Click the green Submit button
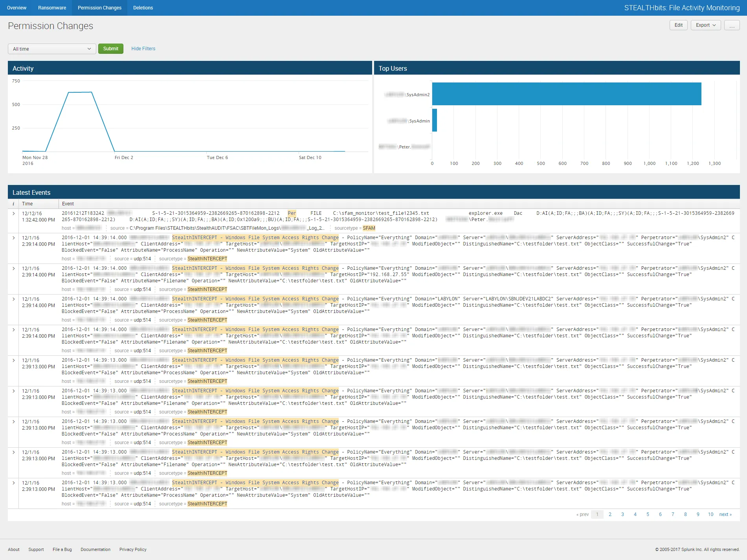747x560 pixels. [111, 49]
